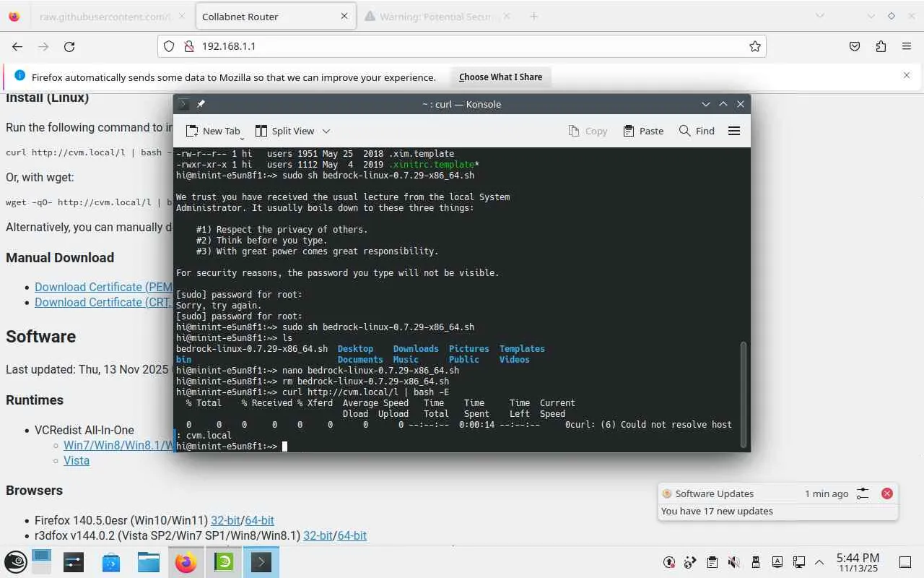List all Firefox tabs dropdown
Viewport: 924px width, 578px height.
(x=819, y=16)
